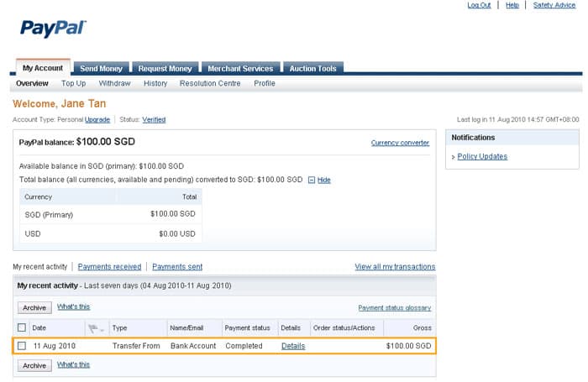The height and width of the screenshot is (382, 588).
Task: Collapse balance details using the Hide minus icon
Action: (x=312, y=180)
